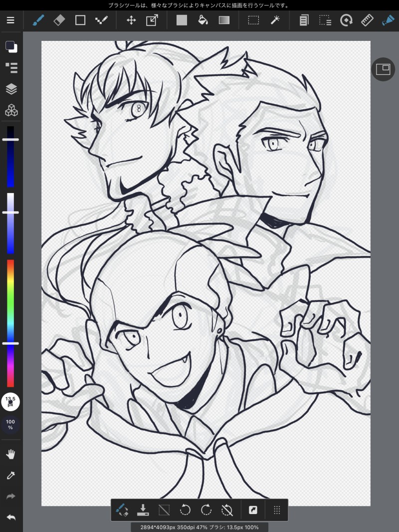Click the Undo arrow in sidebar
Viewport: 399px width, 532px height.
point(10,518)
